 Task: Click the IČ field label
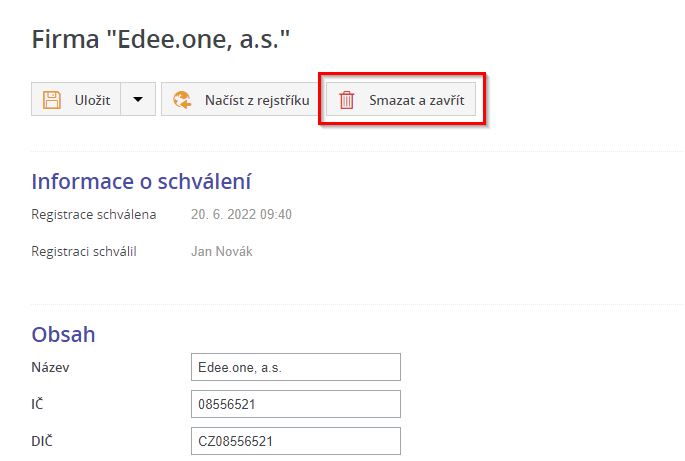click(x=39, y=404)
